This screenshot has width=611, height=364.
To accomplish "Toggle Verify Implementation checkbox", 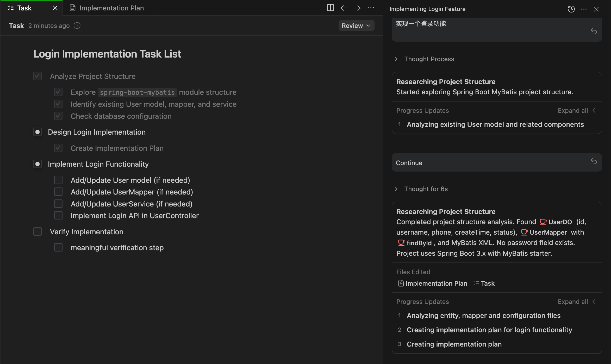I will pyautogui.click(x=38, y=231).
